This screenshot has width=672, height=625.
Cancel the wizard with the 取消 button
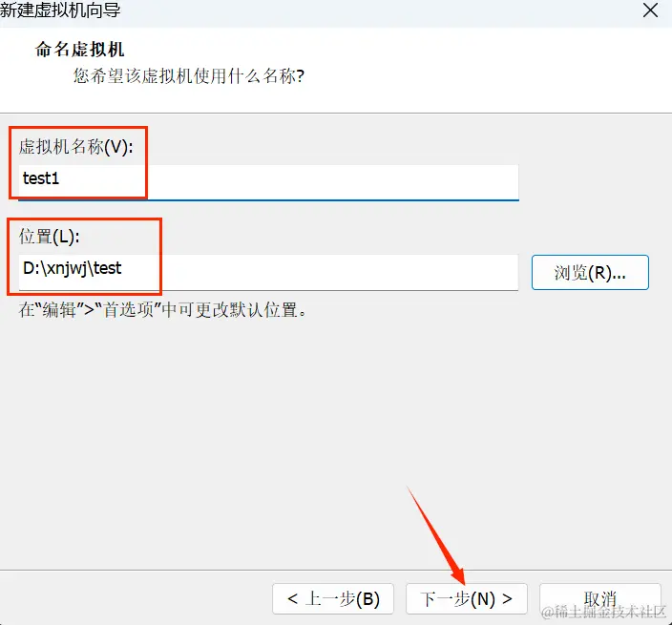(600, 598)
